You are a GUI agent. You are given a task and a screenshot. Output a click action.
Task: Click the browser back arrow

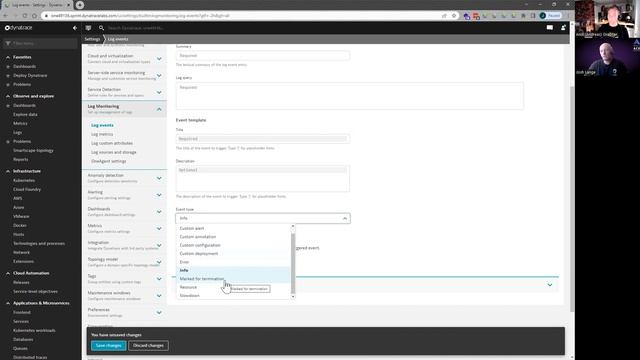tap(6, 16)
